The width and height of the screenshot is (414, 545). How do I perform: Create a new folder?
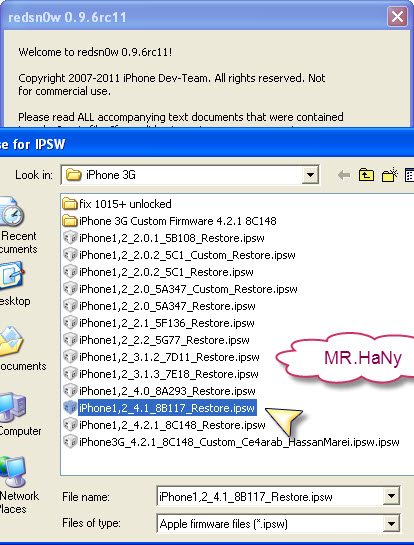click(x=389, y=174)
